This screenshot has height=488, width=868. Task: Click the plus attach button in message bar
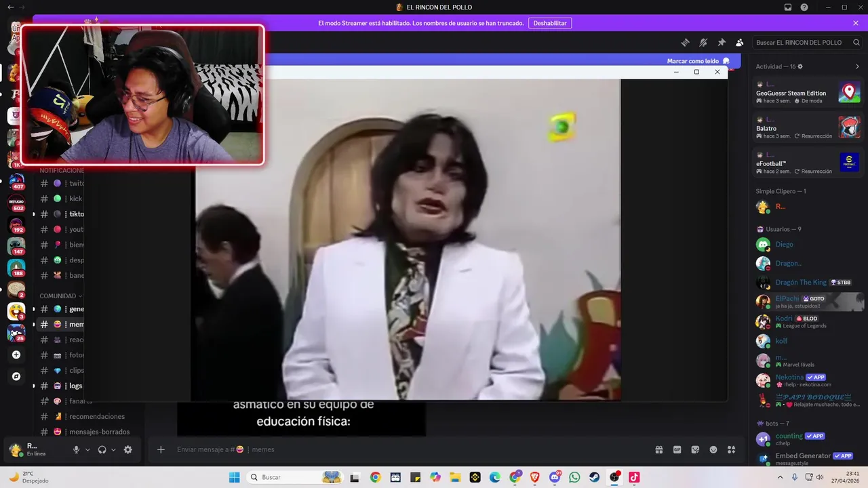[161, 449]
